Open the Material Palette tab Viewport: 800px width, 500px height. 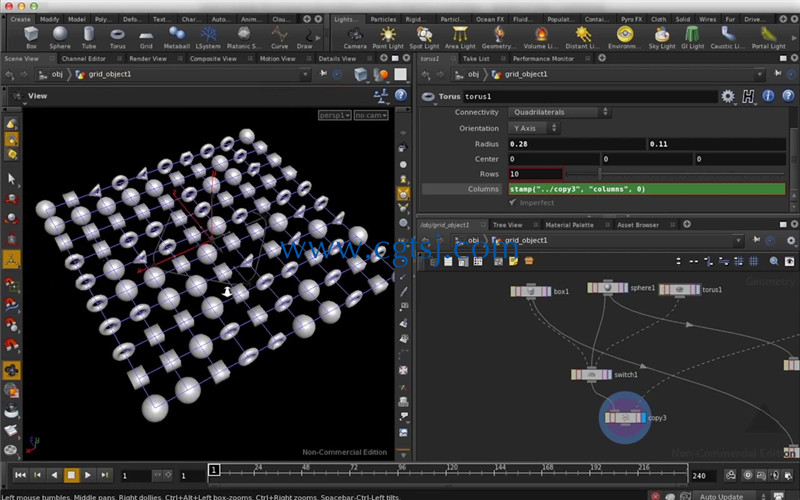click(569, 224)
